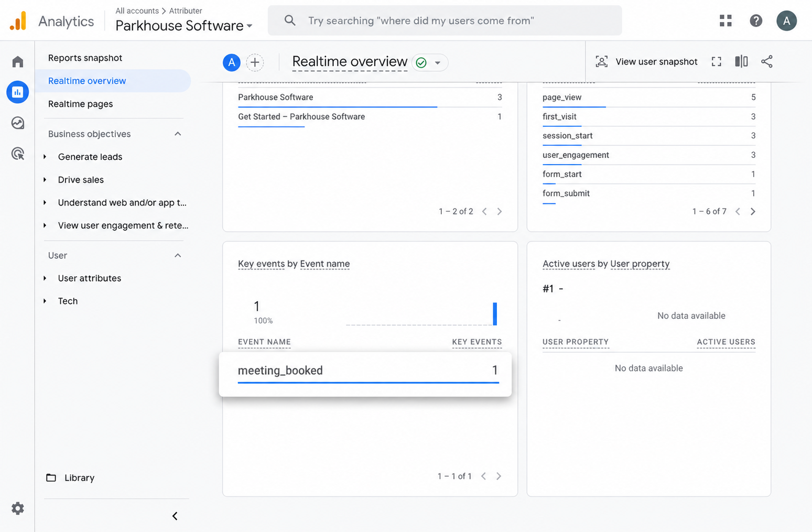Click the search magnifier icon
This screenshot has width=812, height=532.
coord(290,20)
